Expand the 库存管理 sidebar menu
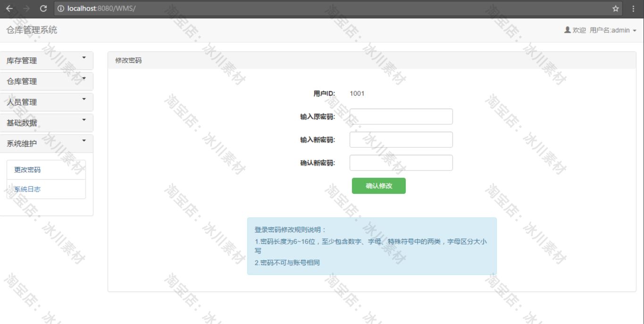 [46, 61]
